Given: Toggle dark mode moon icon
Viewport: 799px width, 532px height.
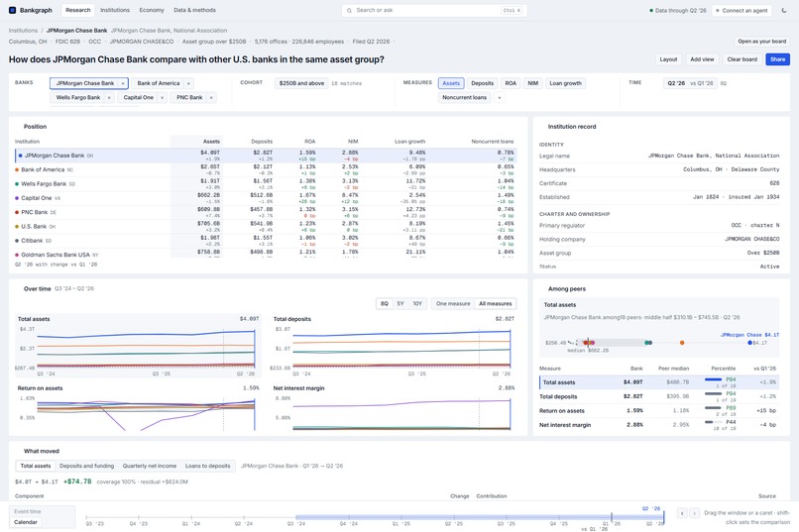Looking at the screenshot, I should 784,10.
